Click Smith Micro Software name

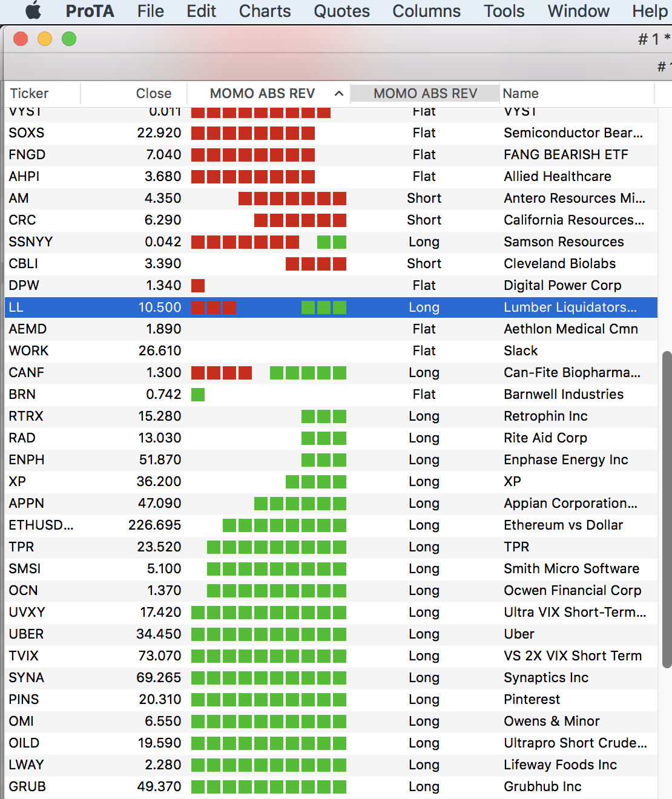coord(572,569)
